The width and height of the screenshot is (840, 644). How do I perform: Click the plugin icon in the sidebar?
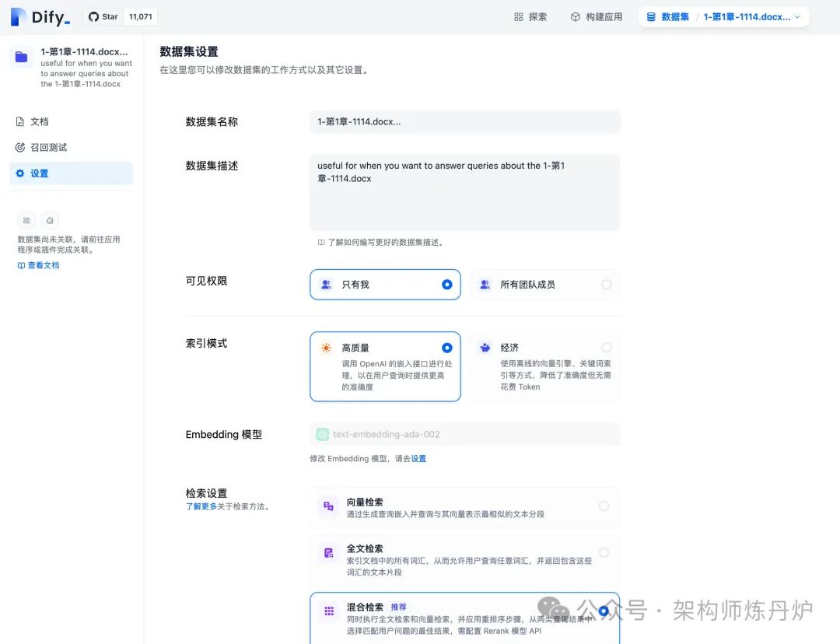50,220
